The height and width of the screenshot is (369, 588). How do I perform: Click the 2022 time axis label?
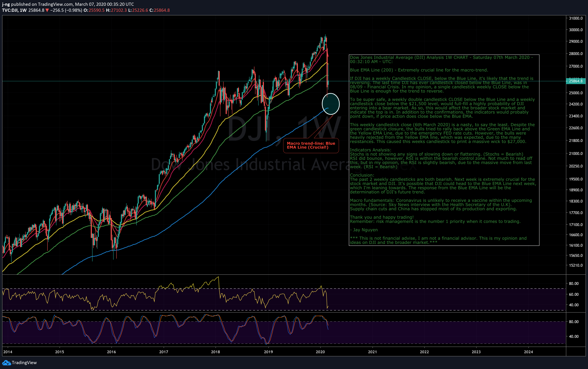[424, 352]
